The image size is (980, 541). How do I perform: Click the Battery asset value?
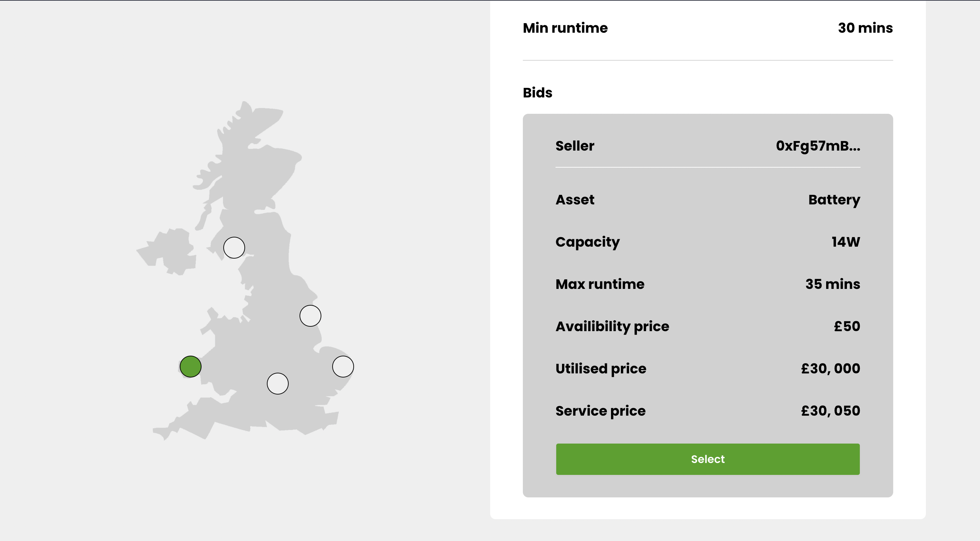pyautogui.click(x=834, y=200)
